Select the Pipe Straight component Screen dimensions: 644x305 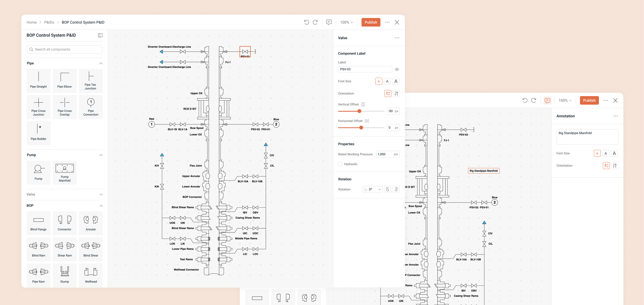coord(39,81)
